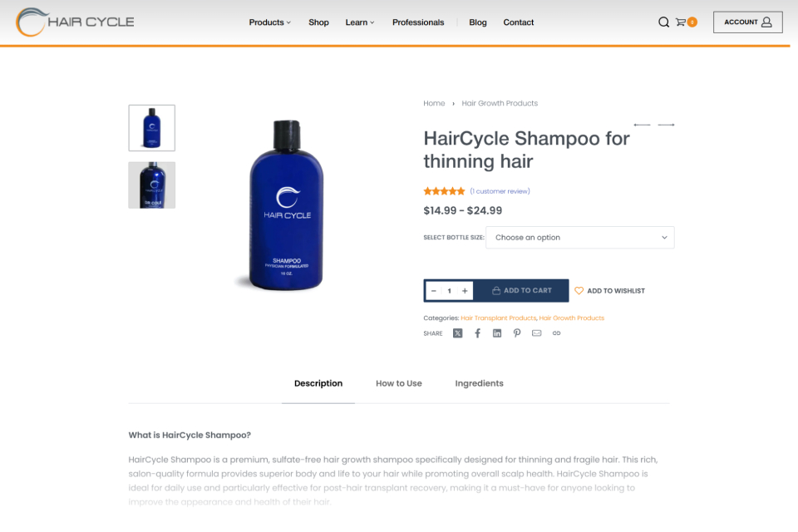Go to next product arrow
The width and height of the screenshot is (798, 532).
point(666,125)
